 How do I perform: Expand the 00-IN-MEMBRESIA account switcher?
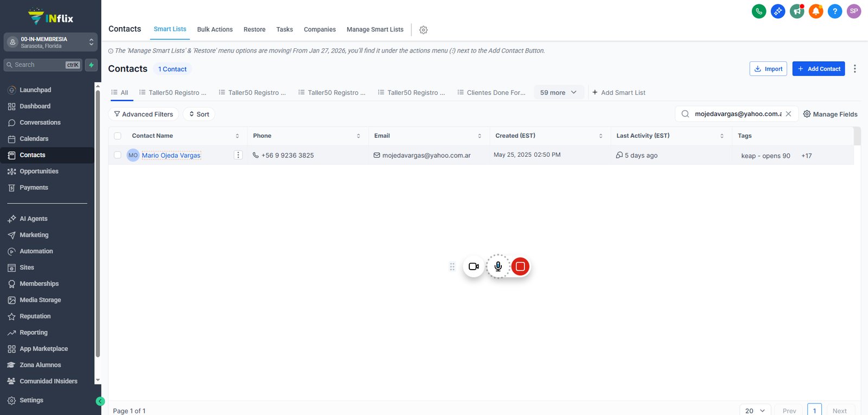[50, 42]
